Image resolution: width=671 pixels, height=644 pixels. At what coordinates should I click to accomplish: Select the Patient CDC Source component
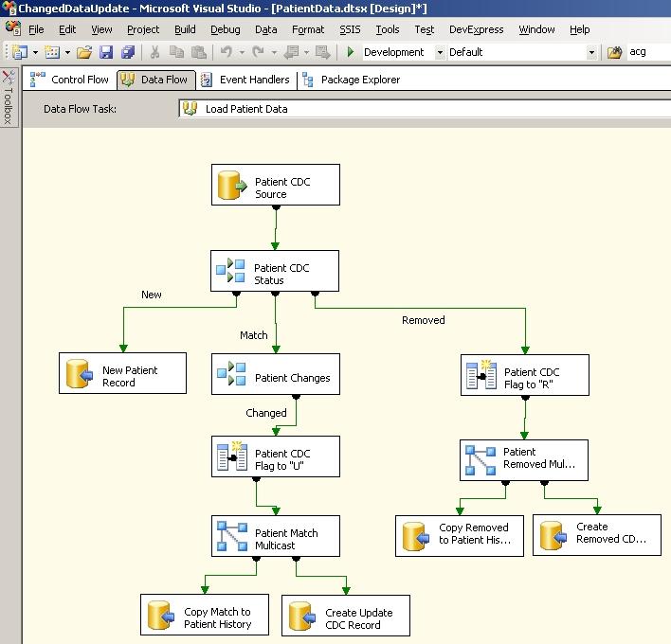275,185
